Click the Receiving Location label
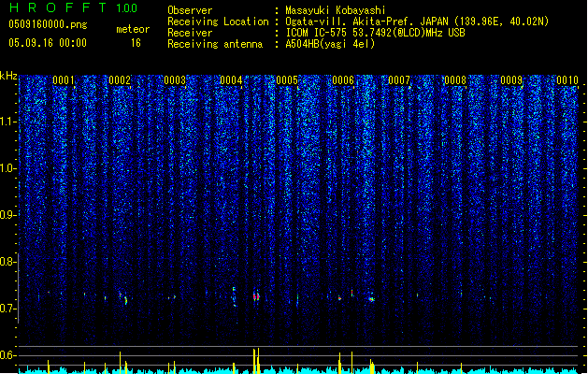Viewport: 588px width, 374px height. (218, 22)
